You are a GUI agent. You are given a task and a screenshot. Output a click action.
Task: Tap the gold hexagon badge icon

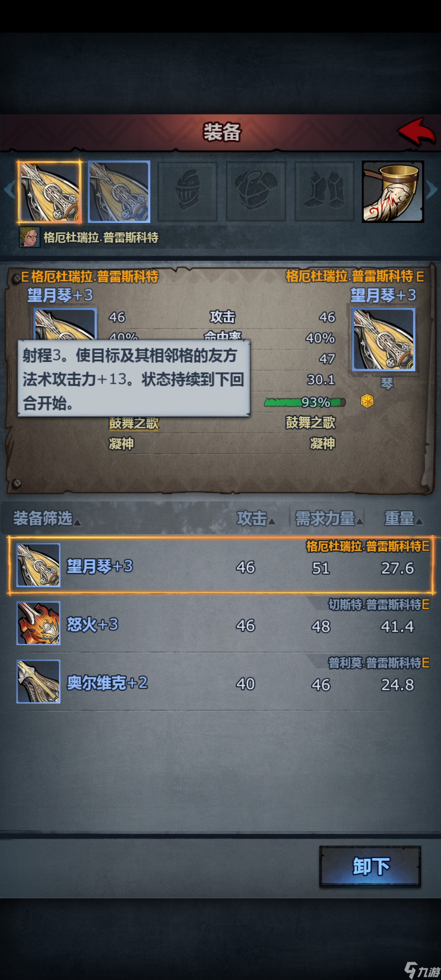pos(367,401)
